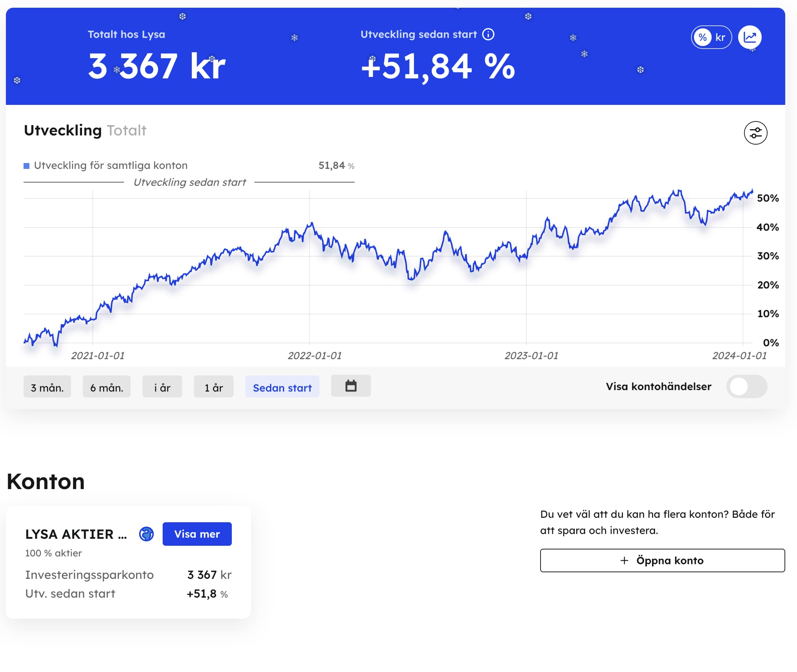Switch display to kronor (kr)
This screenshot has height=672, width=797.
720,37
